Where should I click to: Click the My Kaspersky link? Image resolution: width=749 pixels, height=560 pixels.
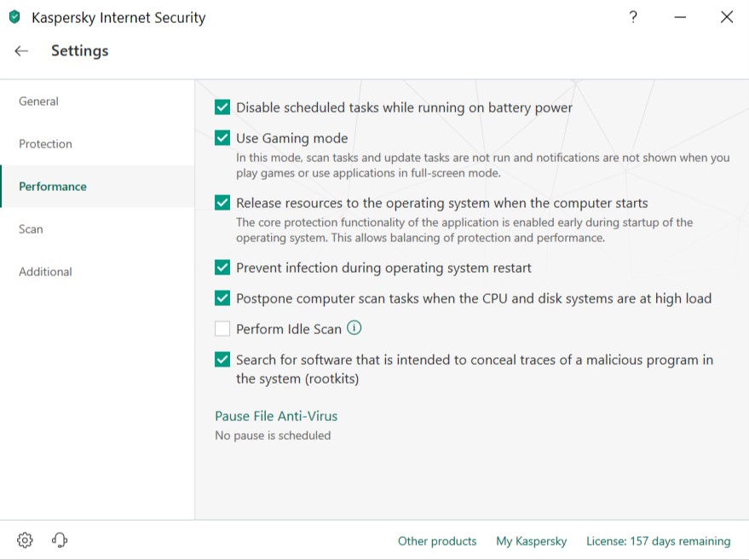click(531, 541)
